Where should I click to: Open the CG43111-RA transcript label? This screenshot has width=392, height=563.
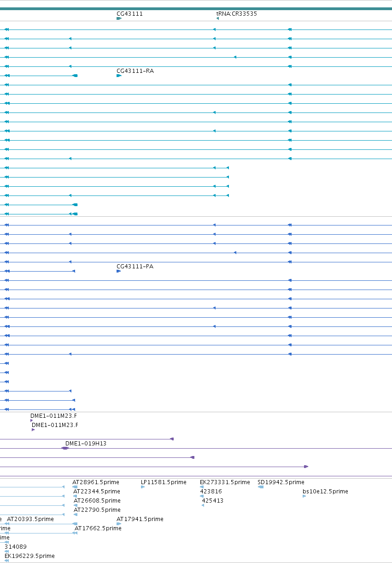pos(135,71)
